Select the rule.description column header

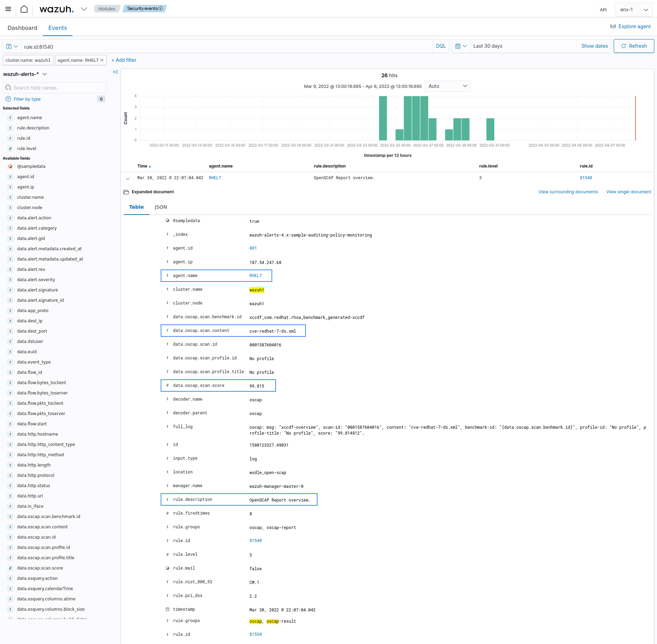(x=330, y=166)
